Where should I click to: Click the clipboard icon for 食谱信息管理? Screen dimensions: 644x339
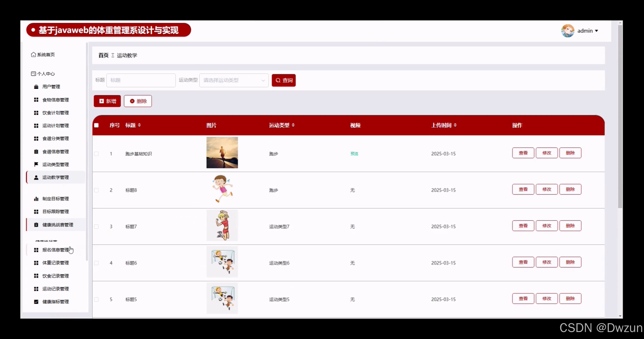[36, 151]
